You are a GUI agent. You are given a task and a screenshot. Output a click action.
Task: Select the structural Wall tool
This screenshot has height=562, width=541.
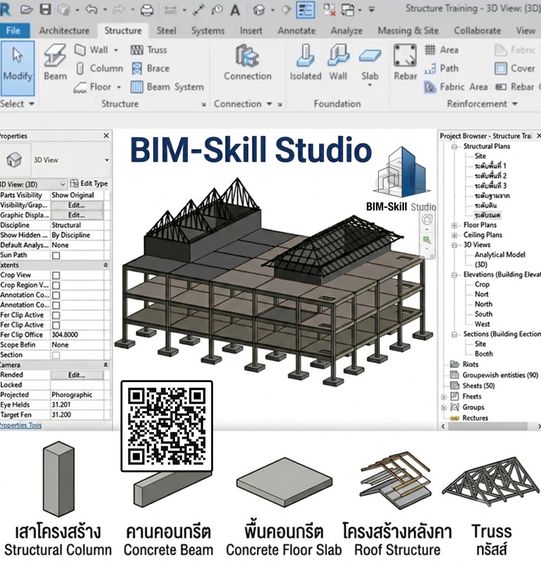pos(92,50)
